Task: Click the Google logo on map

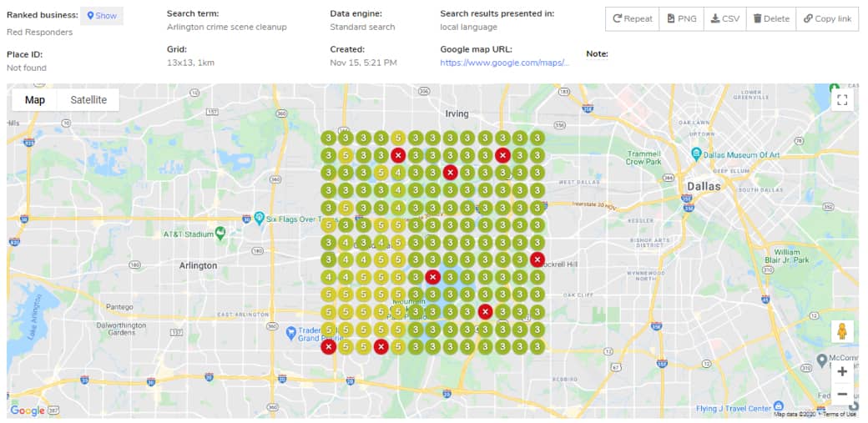Action: [x=28, y=410]
